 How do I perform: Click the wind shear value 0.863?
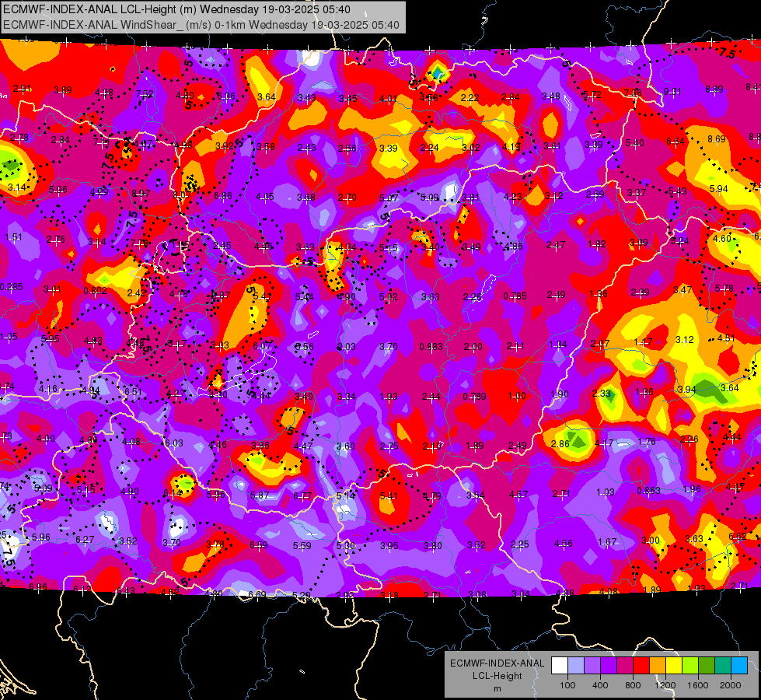pyautogui.click(x=648, y=491)
